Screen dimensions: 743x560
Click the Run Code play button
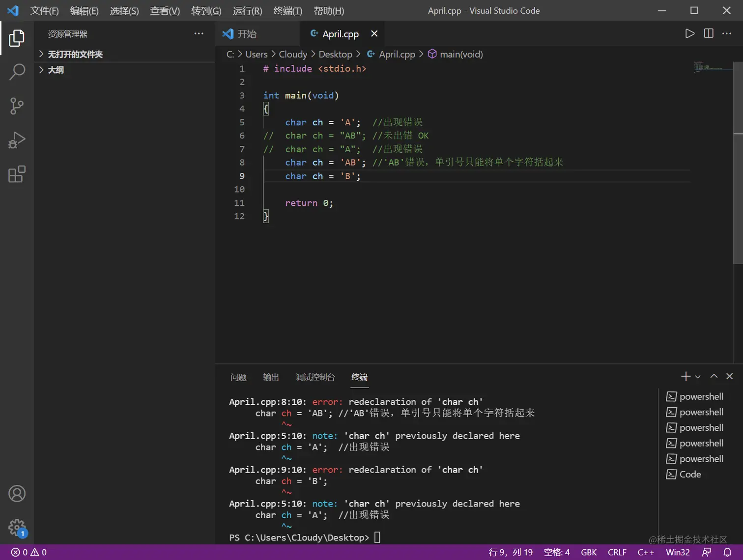[689, 33]
